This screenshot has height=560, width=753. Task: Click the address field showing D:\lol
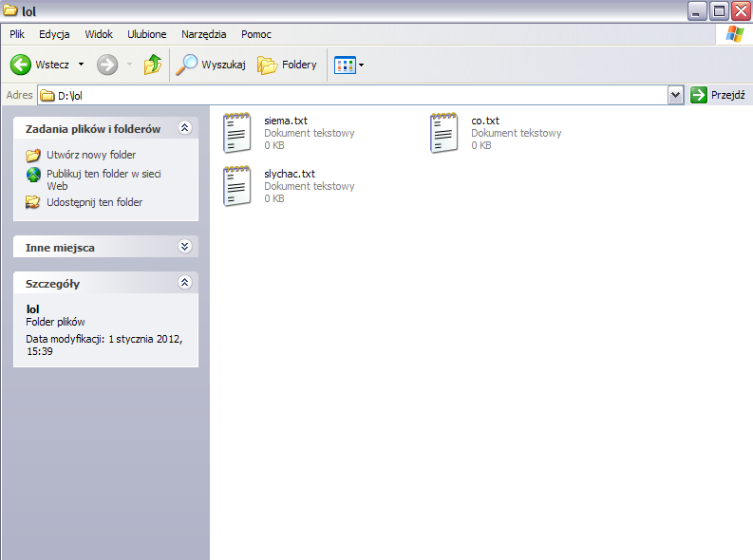[x=361, y=95]
